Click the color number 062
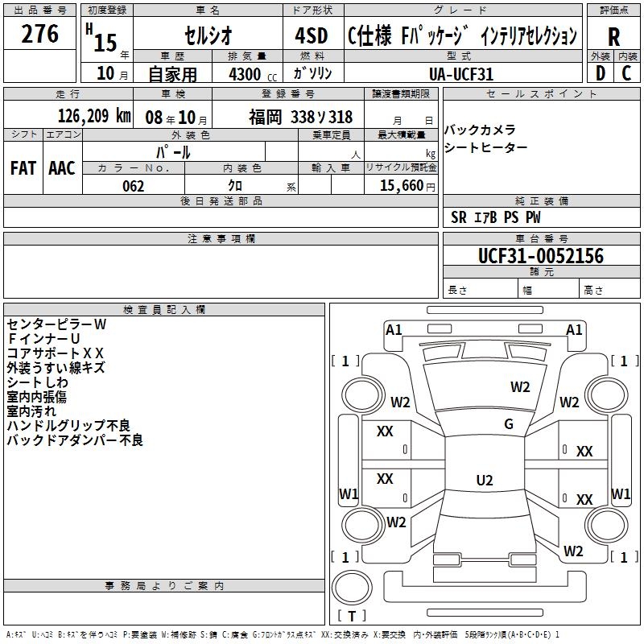 pos(134,186)
